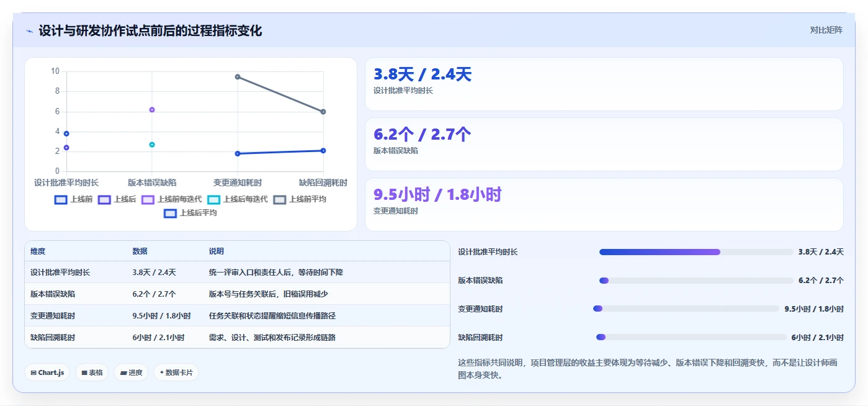Click table value 9.5小时 / 1.8小时
This screenshot has height=406, width=868.
[161, 315]
